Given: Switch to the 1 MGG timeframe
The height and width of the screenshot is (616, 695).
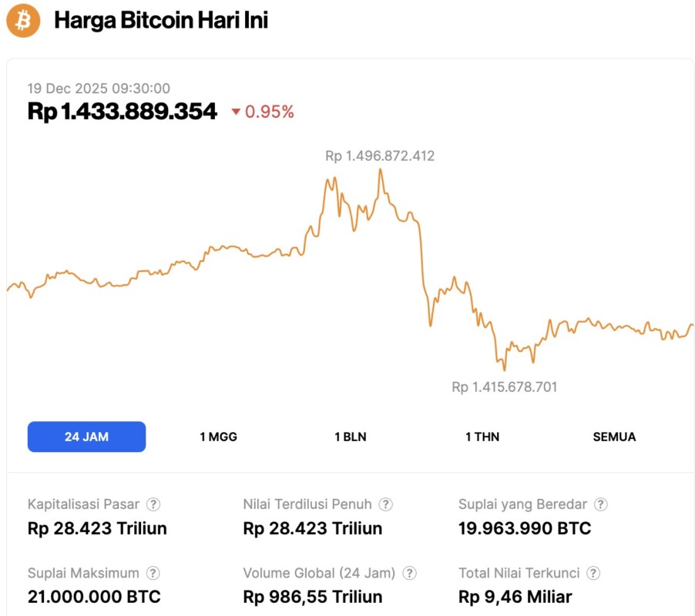Looking at the screenshot, I should pyautogui.click(x=218, y=437).
